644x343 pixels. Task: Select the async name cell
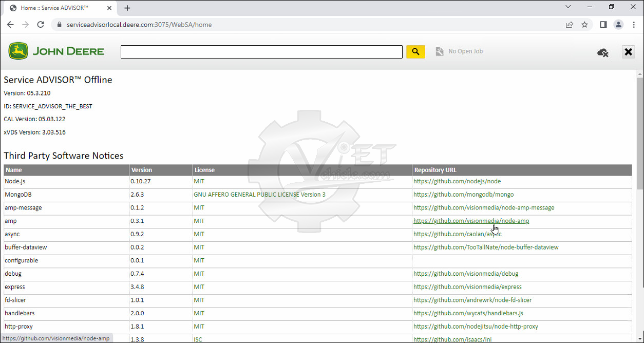click(67, 234)
